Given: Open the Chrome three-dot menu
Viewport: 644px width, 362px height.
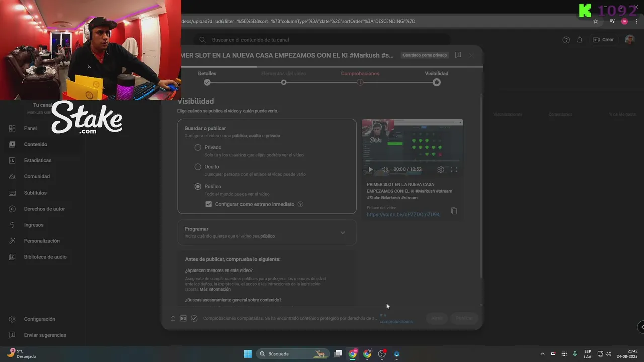Looking at the screenshot, I should [636, 21].
